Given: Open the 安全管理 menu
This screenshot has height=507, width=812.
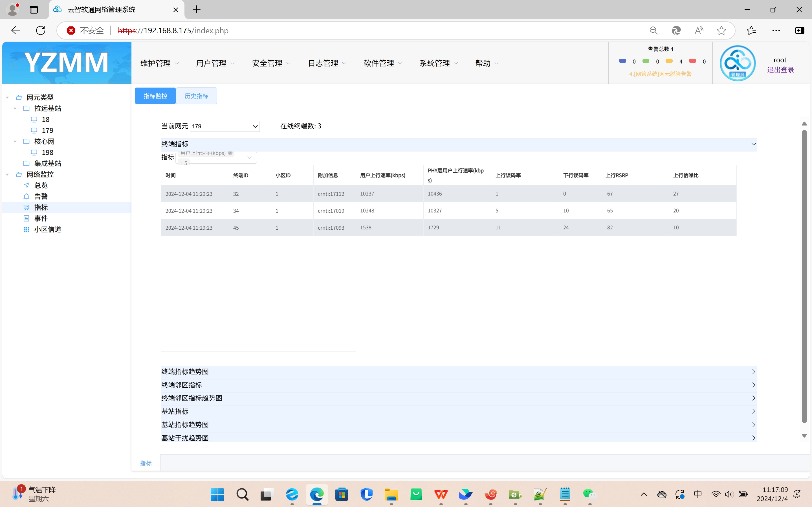Looking at the screenshot, I should tap(271, 63).
